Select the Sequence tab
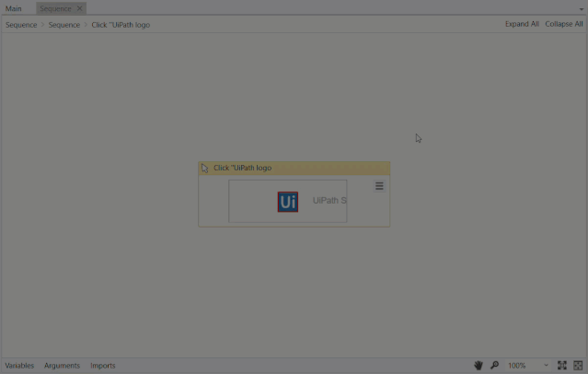This screenshot has width=588, height=374. pos(55,8)
